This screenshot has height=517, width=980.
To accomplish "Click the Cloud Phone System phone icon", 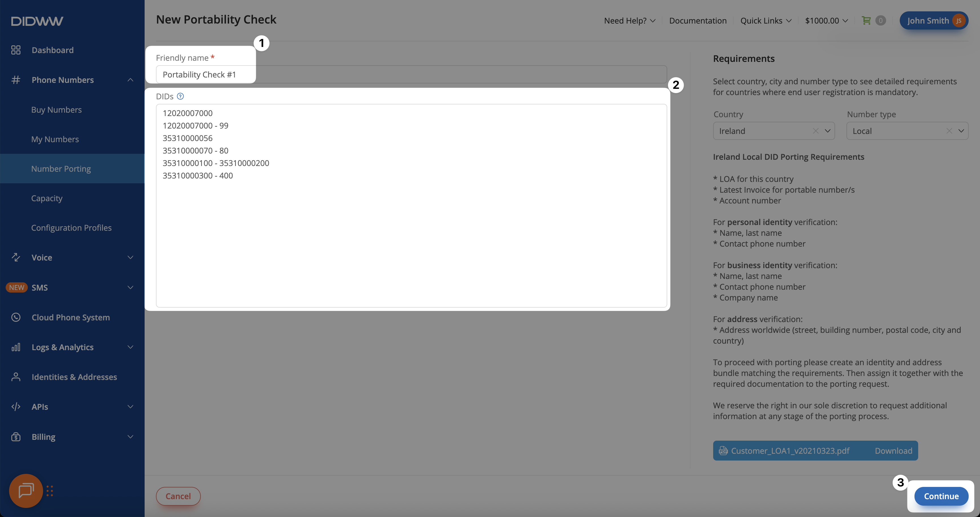I will coord(16,317).
